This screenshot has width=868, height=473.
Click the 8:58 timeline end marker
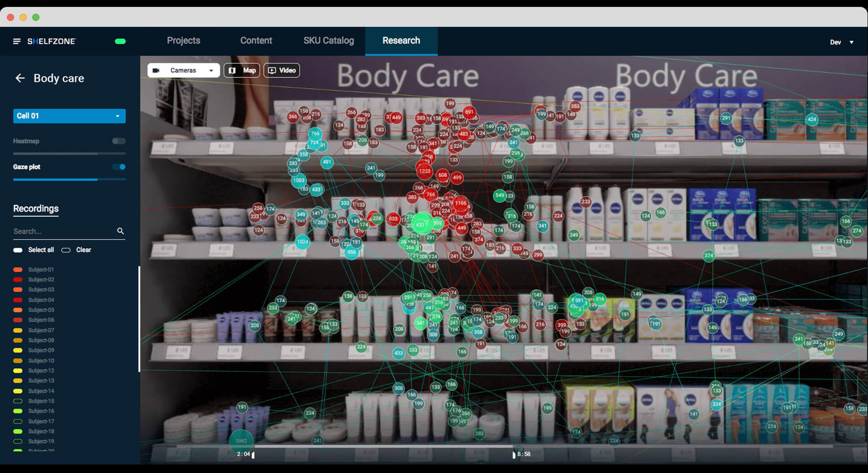pyautogui.click(x=514, y=455)
